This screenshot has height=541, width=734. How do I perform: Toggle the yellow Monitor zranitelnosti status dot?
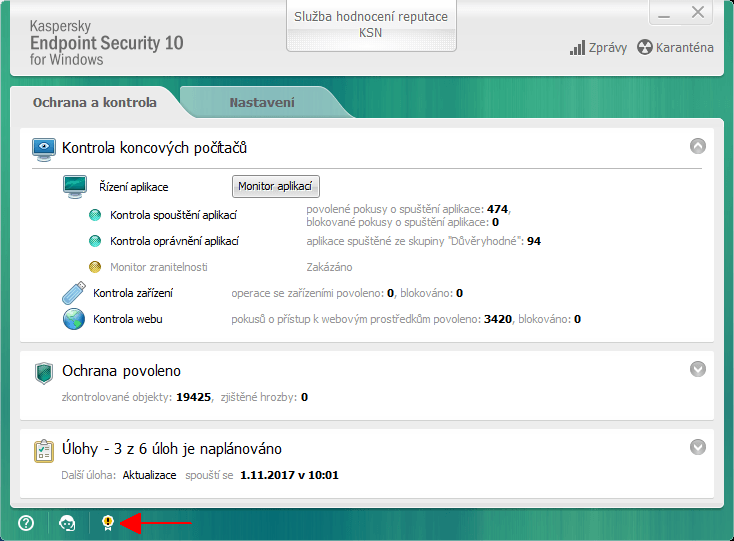click(95, 267)
